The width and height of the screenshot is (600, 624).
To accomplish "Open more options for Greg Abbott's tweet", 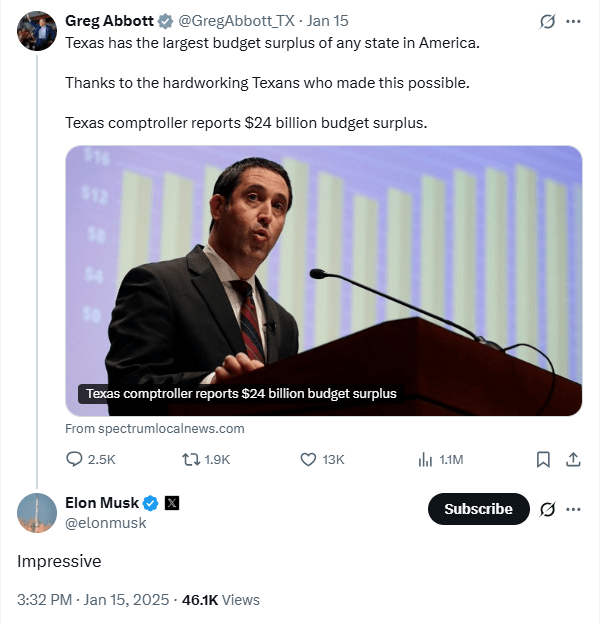I will pos(573,21).
